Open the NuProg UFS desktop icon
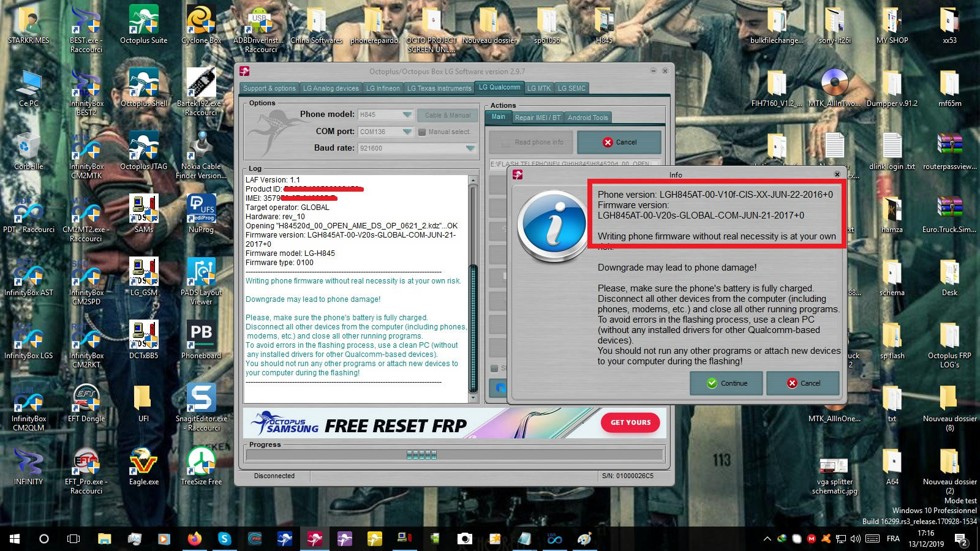The image size is (980, 551). coord(201,213)
